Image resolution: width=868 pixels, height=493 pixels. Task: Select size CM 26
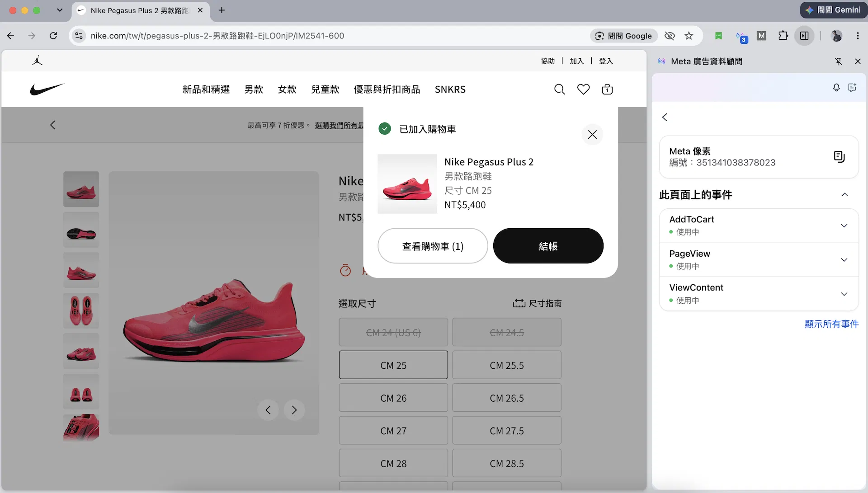(393, 398)
